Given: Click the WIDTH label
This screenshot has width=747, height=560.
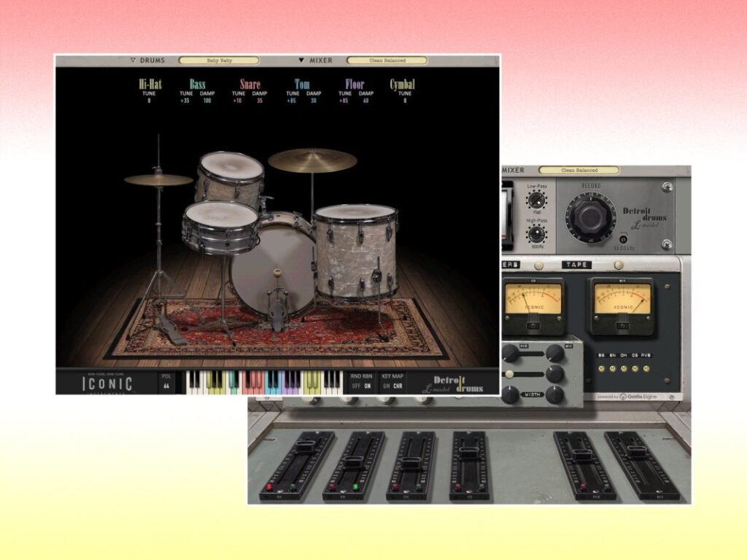Looking at the screenshot, I should click(x=532, y=394).
